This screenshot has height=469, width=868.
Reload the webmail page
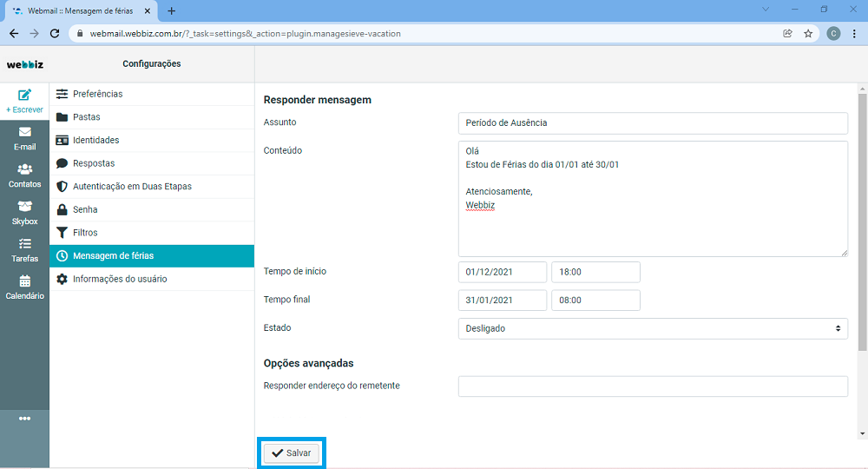pos(55,34)
